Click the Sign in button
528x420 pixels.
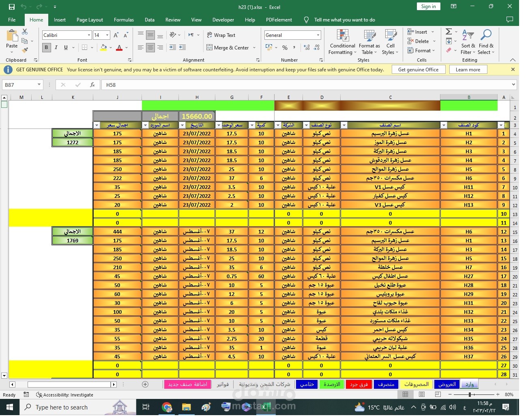pos(428,6)
